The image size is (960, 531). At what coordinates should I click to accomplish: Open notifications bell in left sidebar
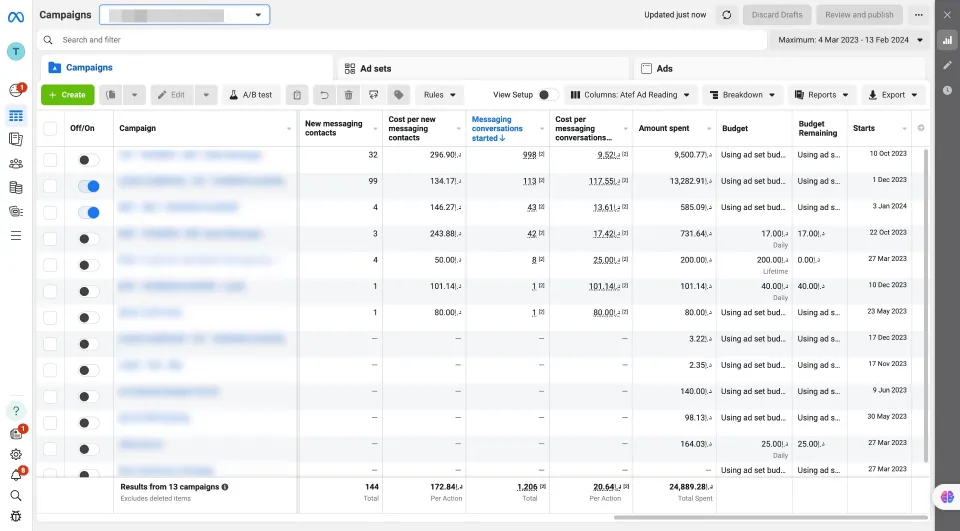(16, 475)
